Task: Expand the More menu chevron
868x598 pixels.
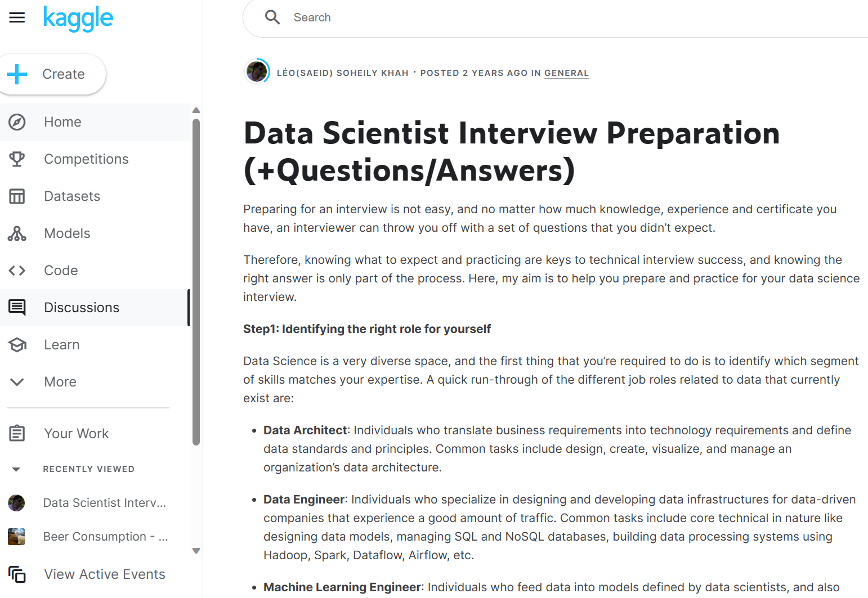Action: 17,382
